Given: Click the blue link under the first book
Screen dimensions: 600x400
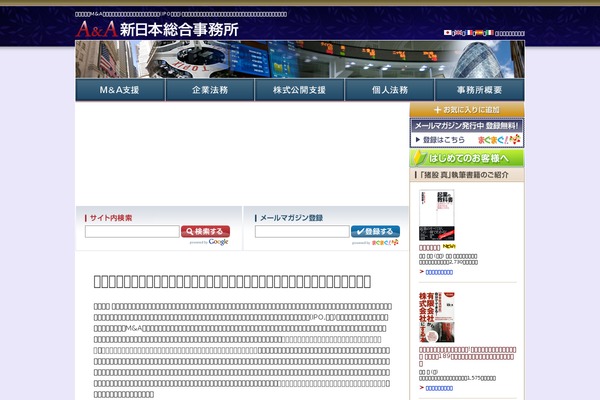Looking at the screenshot, I should [x=439, y=272].
